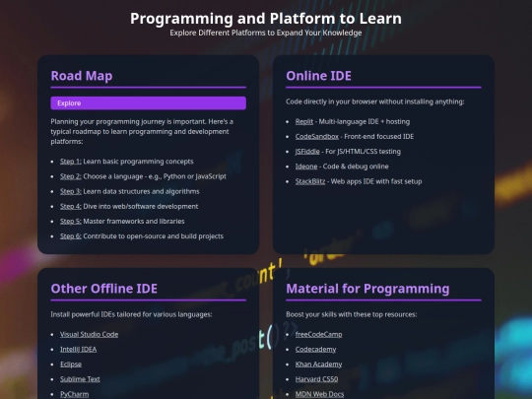The width and height of the screenshot is (532, 399).
Task: Click 'Explore Different Platforms to Expand Your Knowledge' subtitle
Action: tap(266, 33)
